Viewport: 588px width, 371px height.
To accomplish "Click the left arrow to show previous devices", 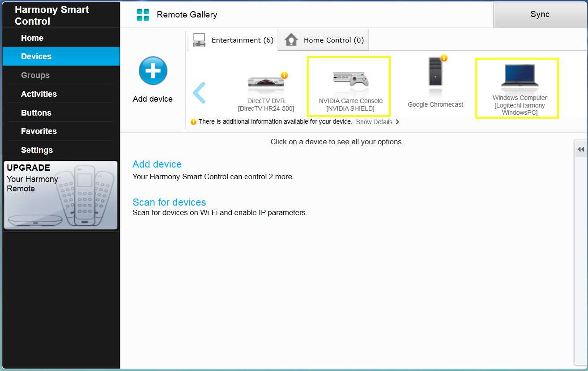I will point(199,93).
